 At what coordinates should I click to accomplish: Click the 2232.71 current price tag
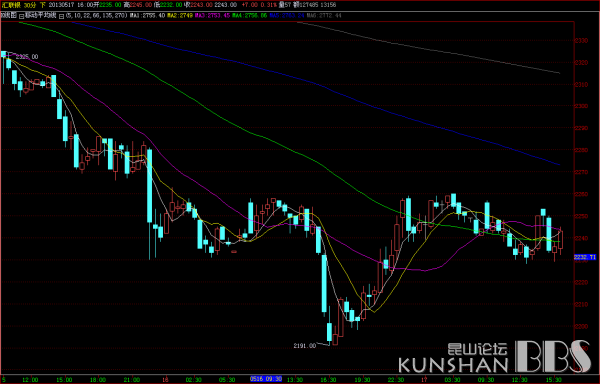coord(585,257)
